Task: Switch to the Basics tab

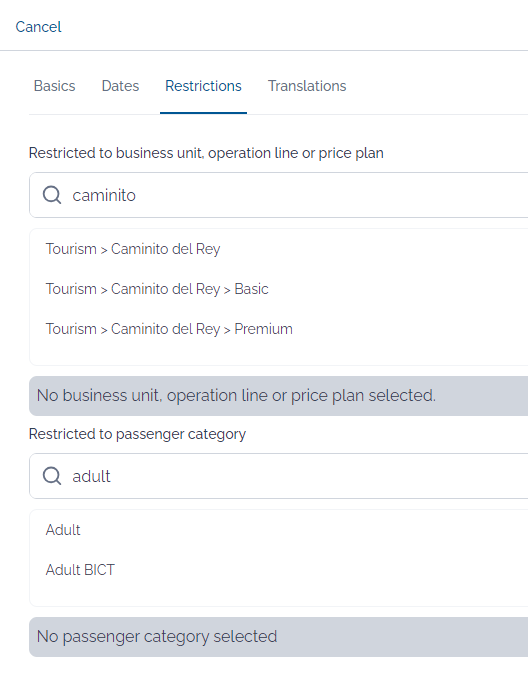Action: [54, 86]
